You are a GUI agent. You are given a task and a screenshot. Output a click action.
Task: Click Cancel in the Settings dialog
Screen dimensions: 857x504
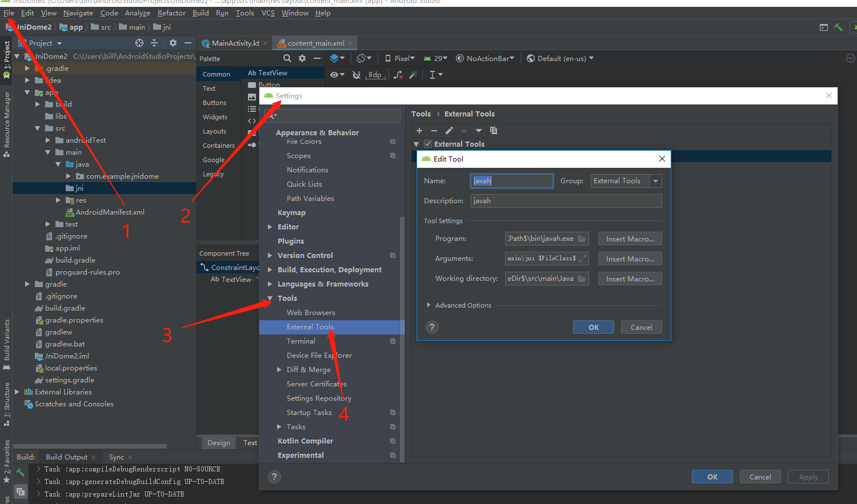760,477
